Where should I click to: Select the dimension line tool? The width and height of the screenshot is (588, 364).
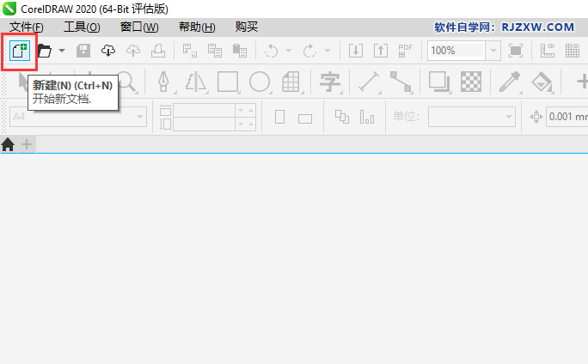click(x=369, y=82)
